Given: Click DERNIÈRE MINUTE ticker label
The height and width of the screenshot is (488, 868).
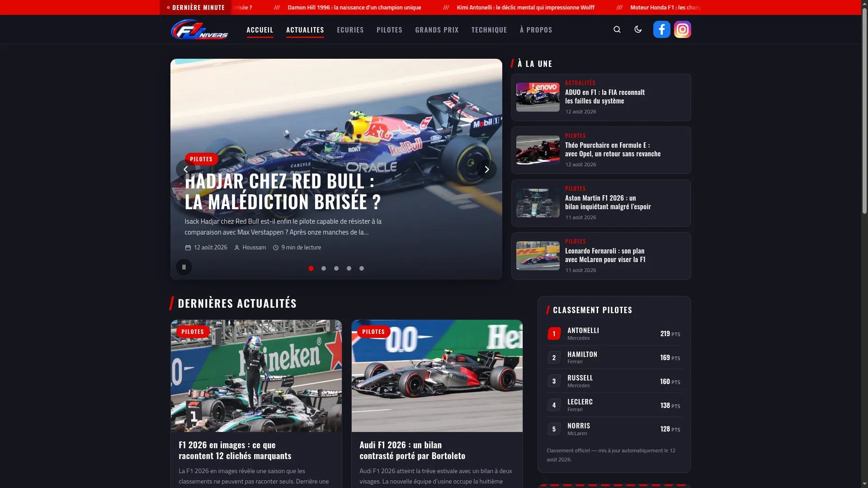Looking at the screenshot, I should 195,7.
